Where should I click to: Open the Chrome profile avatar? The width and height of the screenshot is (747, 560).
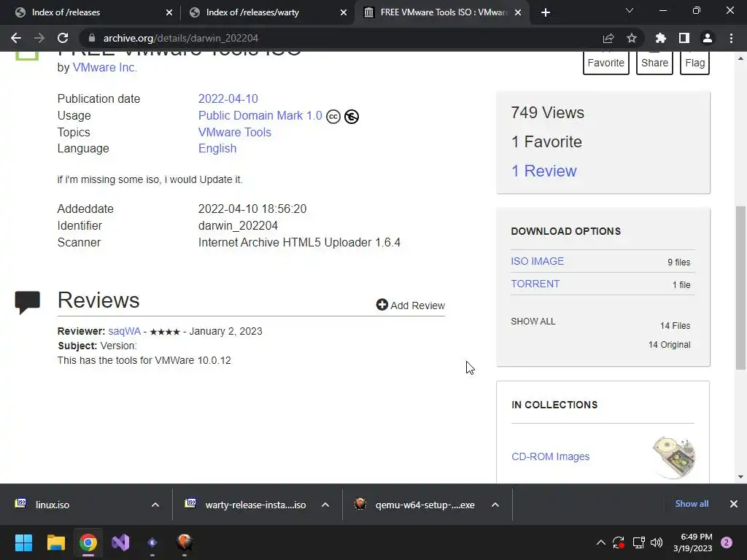pyautogui.click(x=708, y=38)
